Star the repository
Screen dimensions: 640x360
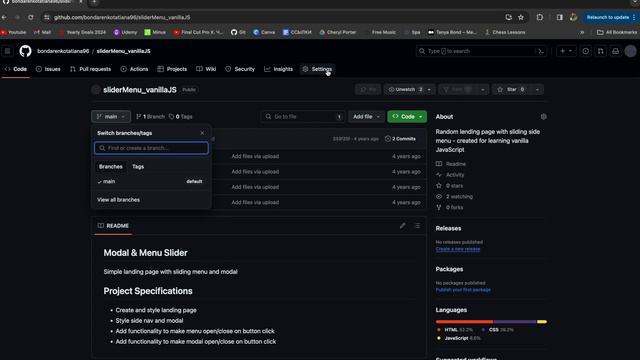[x=512, y=89]
